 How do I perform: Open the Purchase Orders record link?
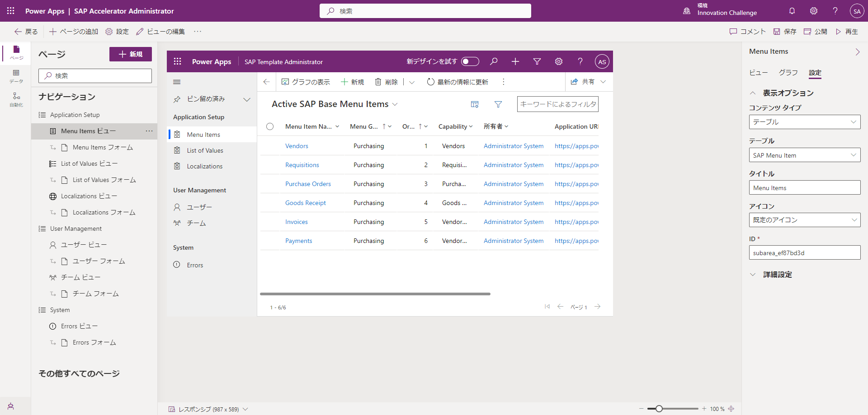coord(308,184)
